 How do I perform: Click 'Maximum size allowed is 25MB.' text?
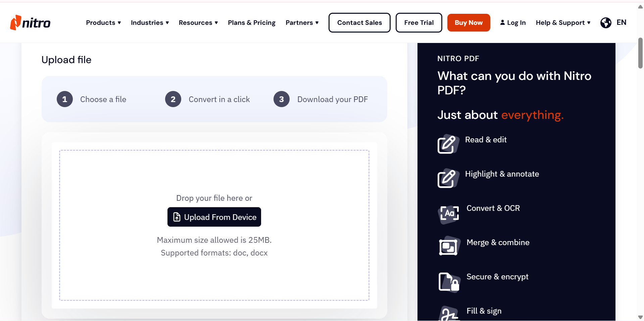214,240
